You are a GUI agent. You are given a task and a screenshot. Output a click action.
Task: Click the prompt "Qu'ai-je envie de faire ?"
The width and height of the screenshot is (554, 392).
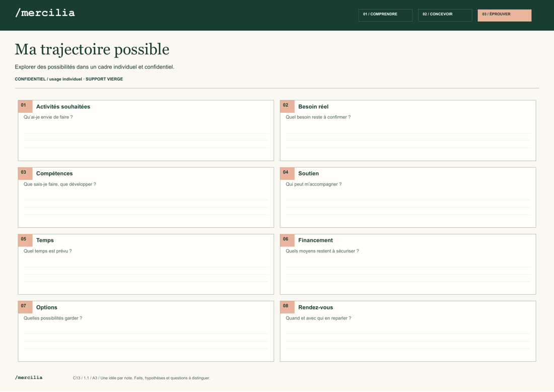tap(48, 117)
